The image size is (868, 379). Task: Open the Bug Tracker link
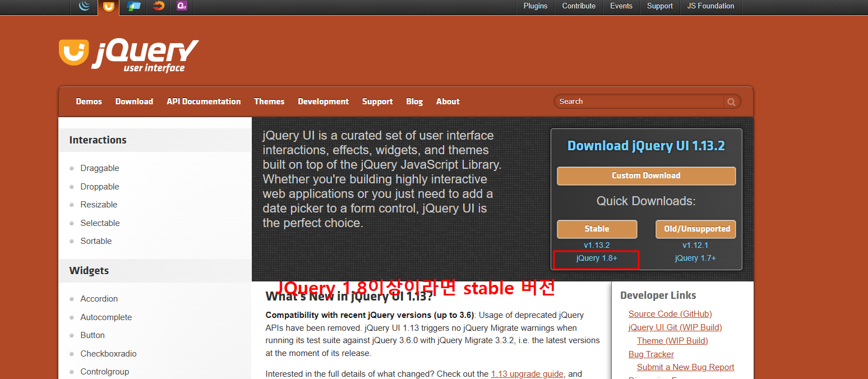651,354
